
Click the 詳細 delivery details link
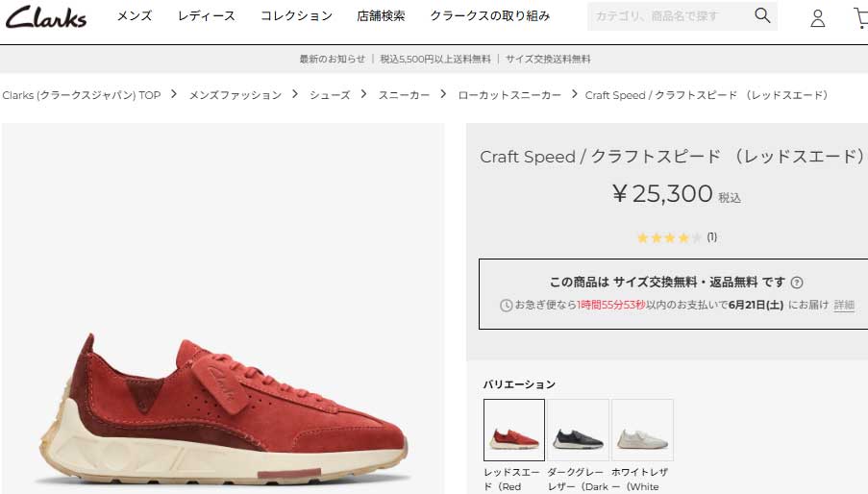[x=844, y=305]
